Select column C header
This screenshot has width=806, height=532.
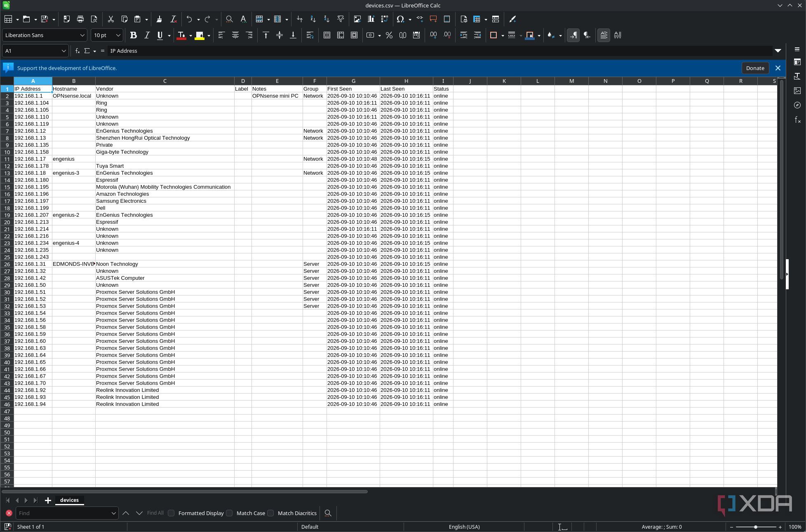click(x=164, y=81)
